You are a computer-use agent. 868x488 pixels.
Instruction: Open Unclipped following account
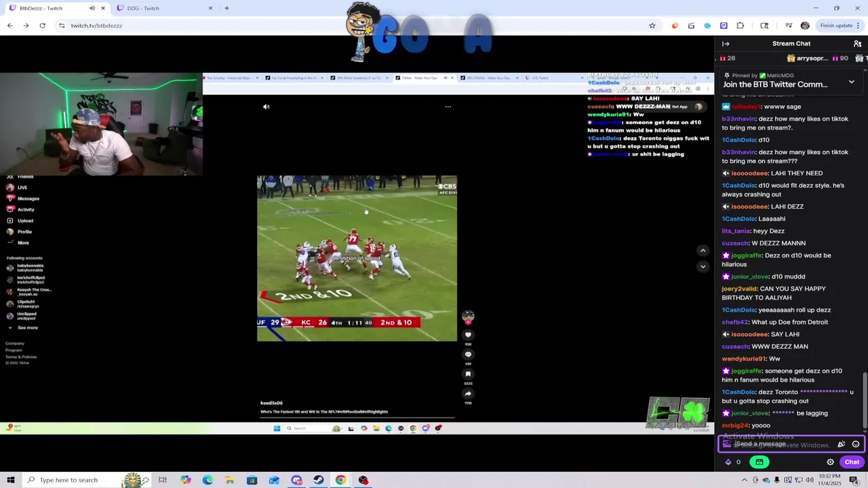pos(23,316)
